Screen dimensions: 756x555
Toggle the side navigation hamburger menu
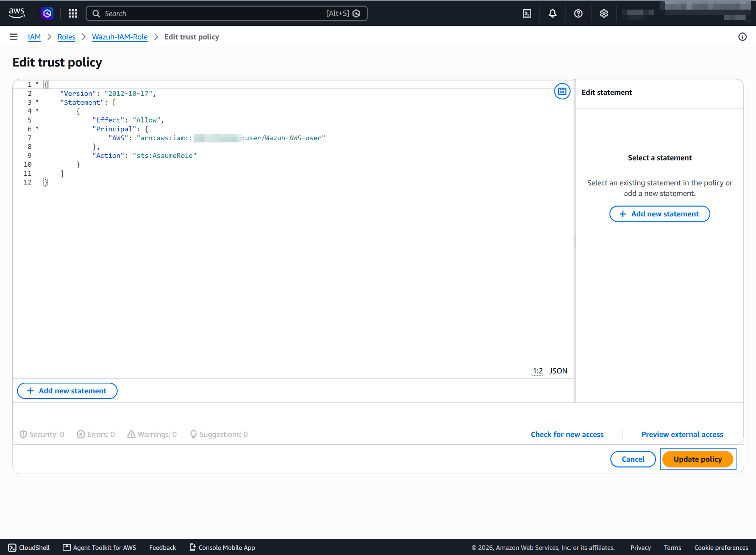pyautogui.click(x=14, y=37)
